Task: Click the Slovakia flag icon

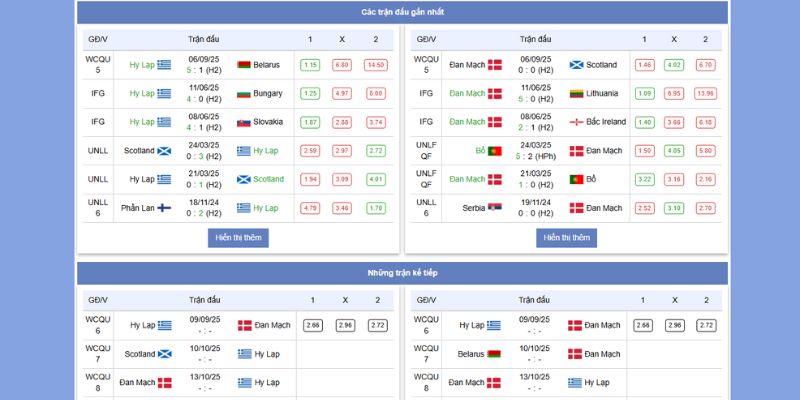Action: [x=244, y=122]
